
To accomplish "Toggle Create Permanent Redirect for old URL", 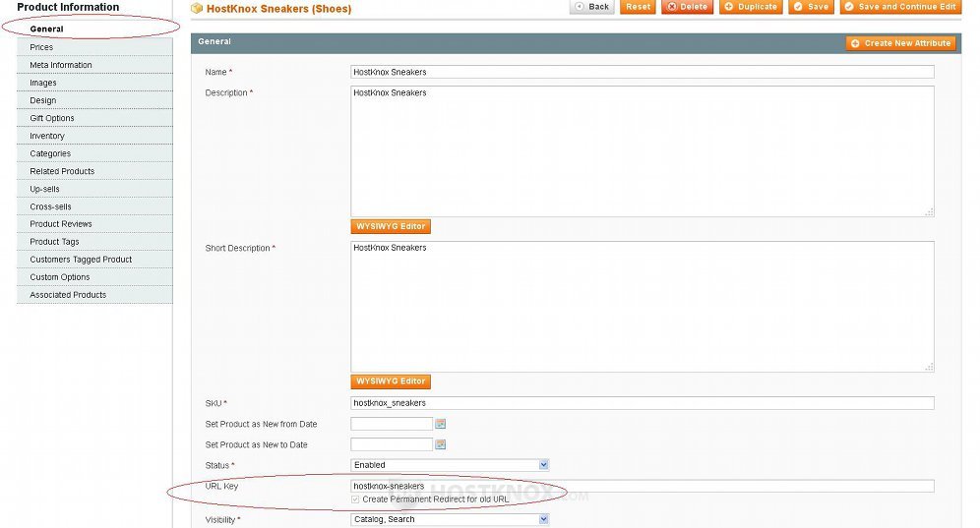I will (x=355, y=499).
